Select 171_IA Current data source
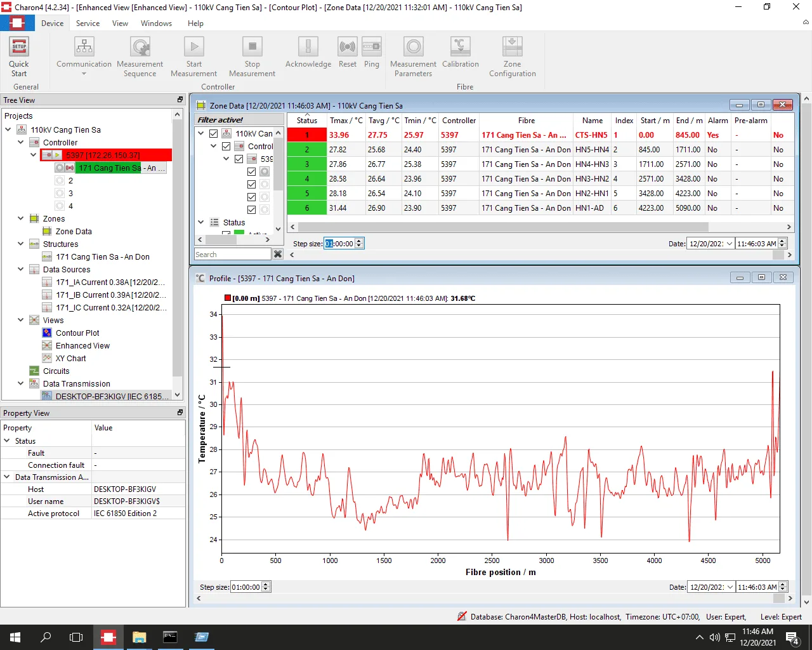Image resolution: width=812 pixels, height=650 pixels. (104, 282)
